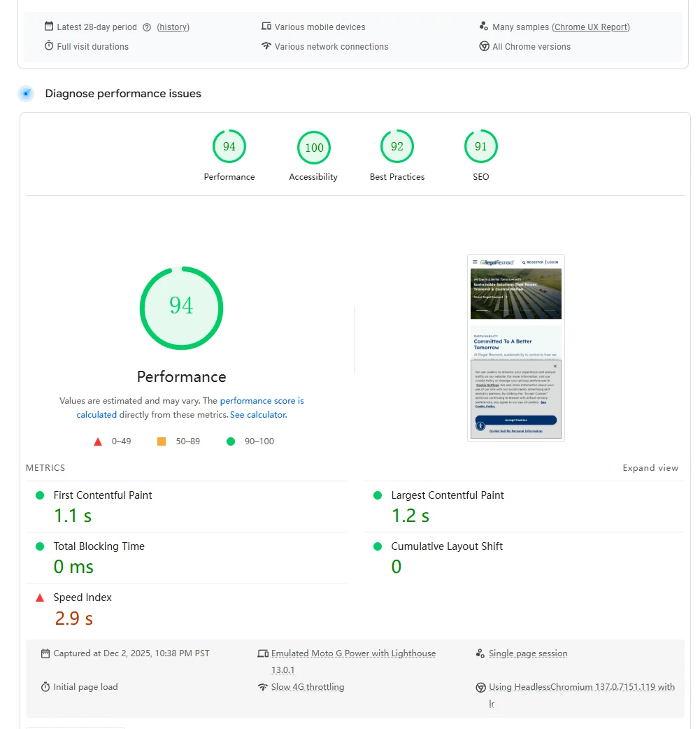The width and height of the screenshot is (700, 729).
Task: Open Slow 4G throttling details
Action: (308, 687)
